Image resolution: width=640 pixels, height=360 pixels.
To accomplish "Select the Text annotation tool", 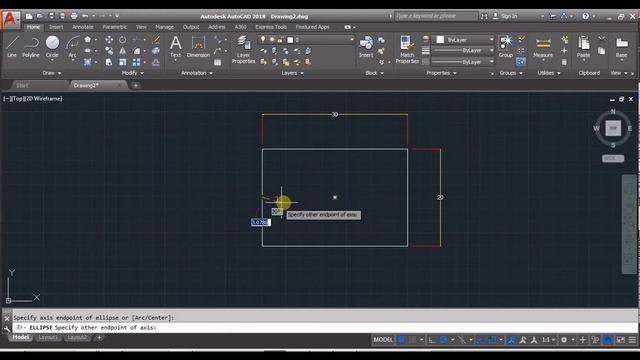I will pos(176,47).
